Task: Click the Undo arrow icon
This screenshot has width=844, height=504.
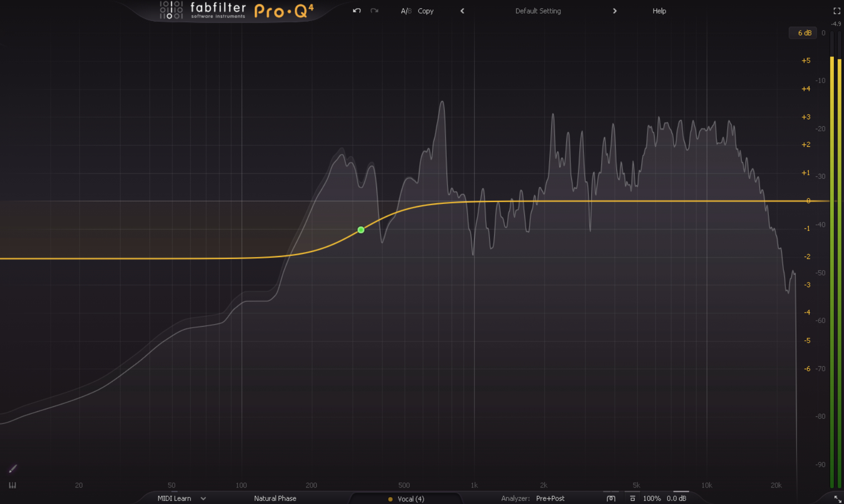Action: point(357,11)
